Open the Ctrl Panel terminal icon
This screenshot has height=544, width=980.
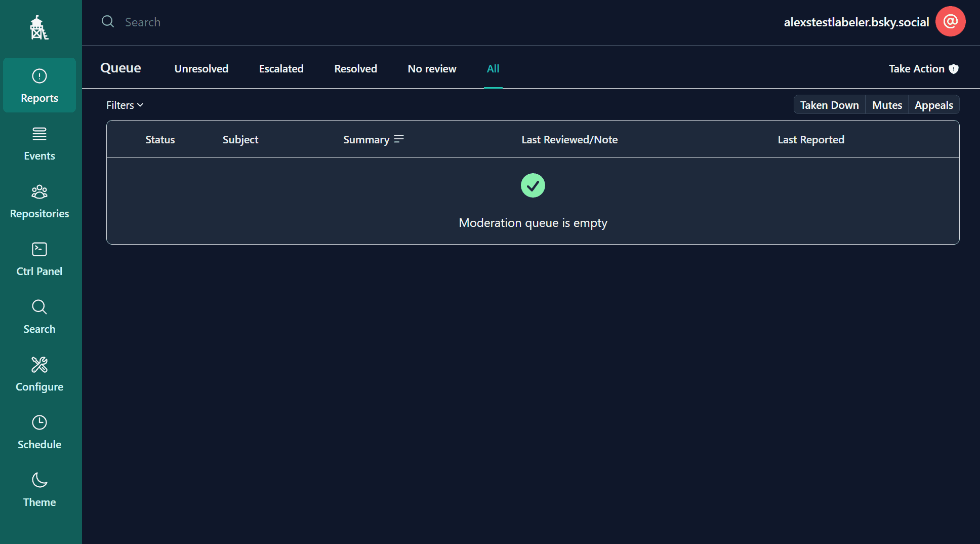(x=39, y=249)
